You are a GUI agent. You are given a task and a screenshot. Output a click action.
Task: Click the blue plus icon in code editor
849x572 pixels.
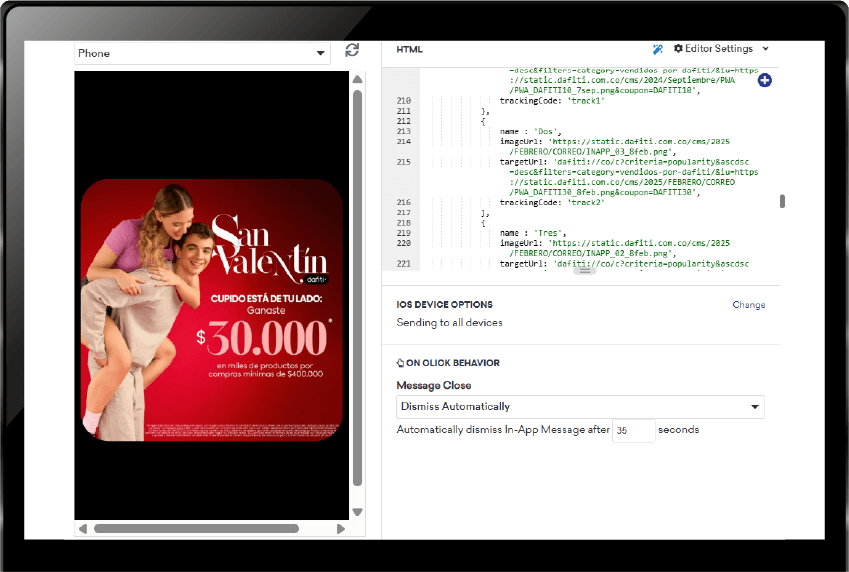[x=765, y=80]
